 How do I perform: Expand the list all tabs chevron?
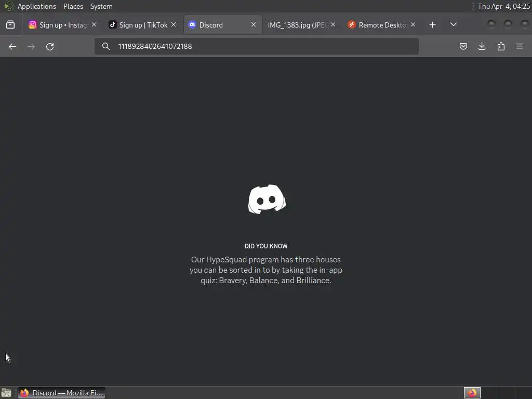pyautogui.click(x=453, y=24)
